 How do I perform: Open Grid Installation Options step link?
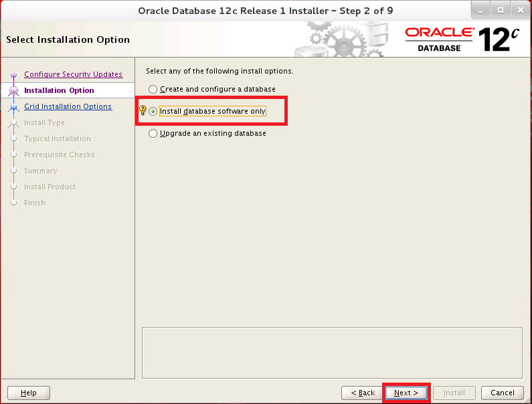pos(68,106)
